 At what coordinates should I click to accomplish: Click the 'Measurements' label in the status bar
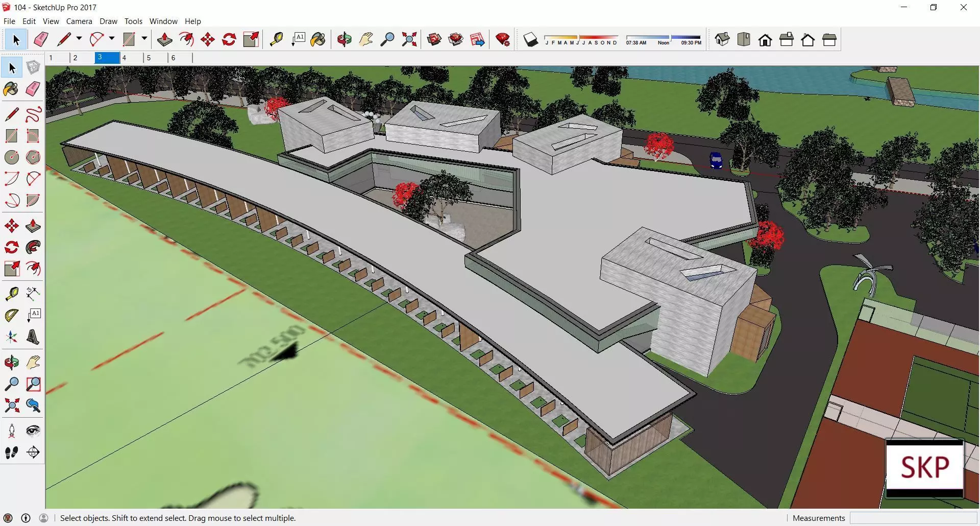[x=819, y=518]
